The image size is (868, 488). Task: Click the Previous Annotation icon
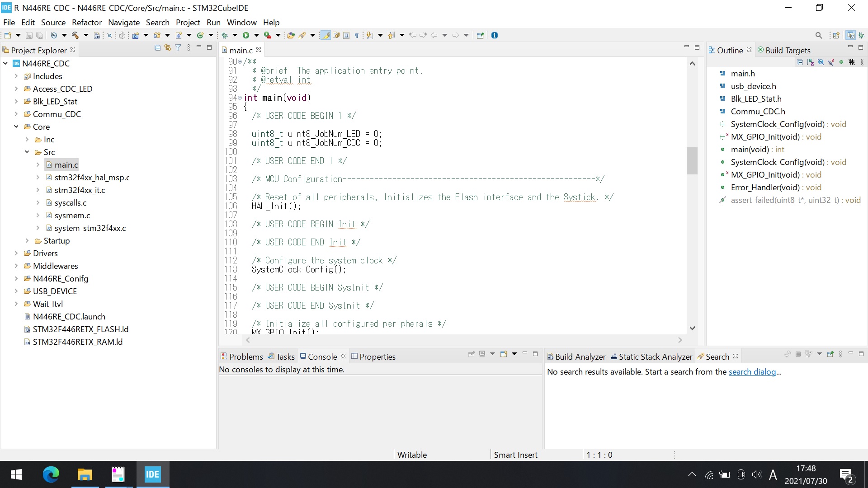click(391, 35)
